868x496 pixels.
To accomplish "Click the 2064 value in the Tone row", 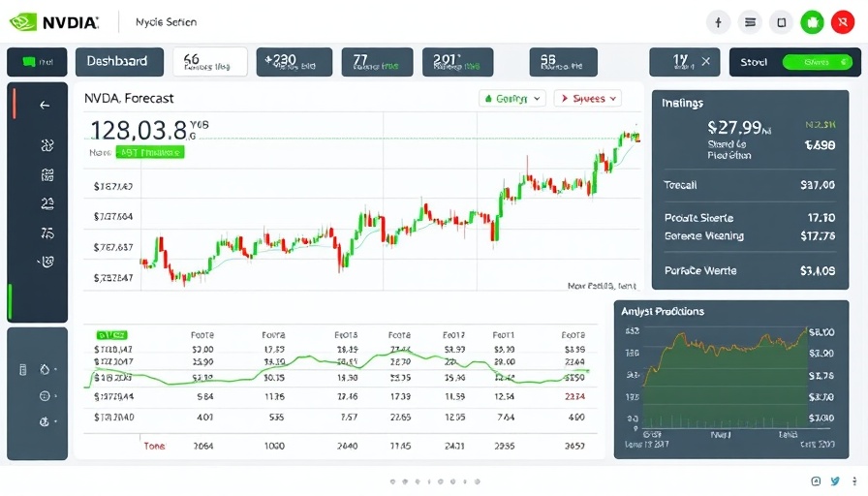I will 203,446.
